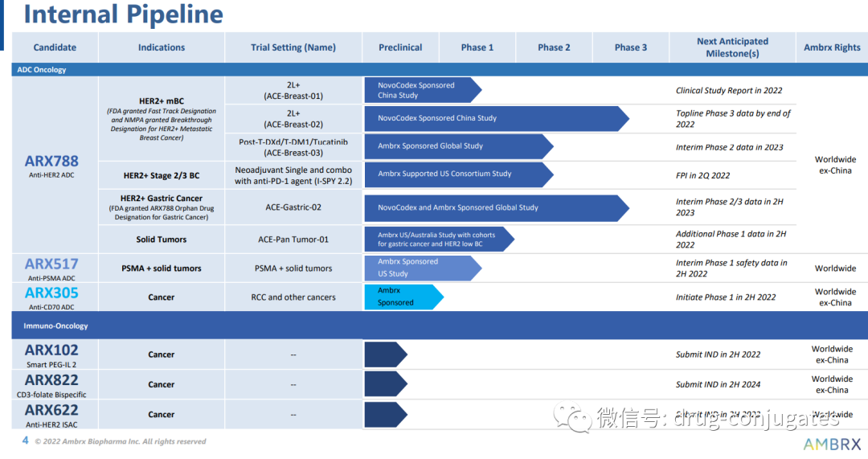Click the HER2+ Gastric Cancer indication
The width and height of the screenshot is (868, 459).
(x=161, y=199)
